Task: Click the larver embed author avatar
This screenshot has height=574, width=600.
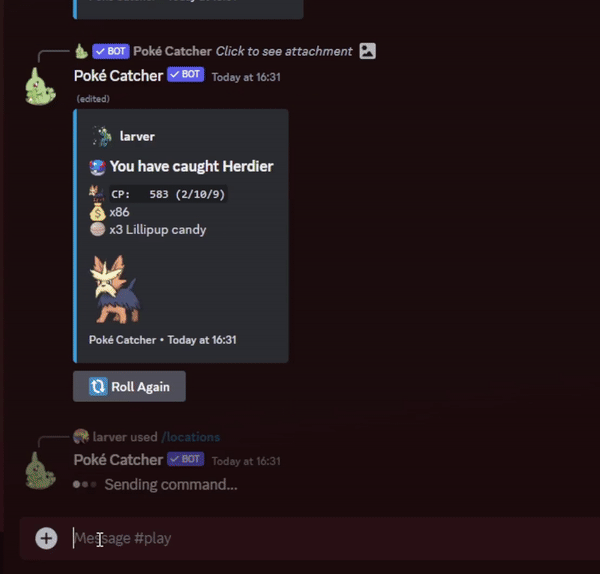Action: [x=102, y=137]
